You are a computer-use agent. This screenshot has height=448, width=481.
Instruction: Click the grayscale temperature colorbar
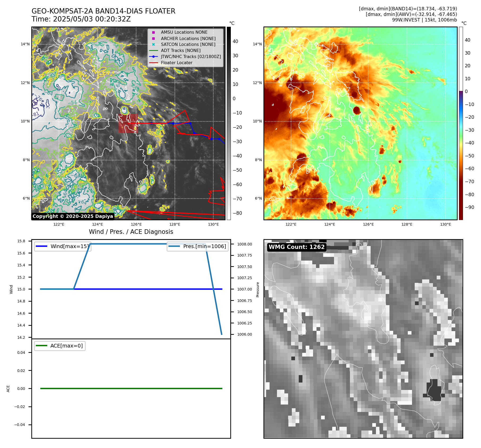tap(229, 123)
